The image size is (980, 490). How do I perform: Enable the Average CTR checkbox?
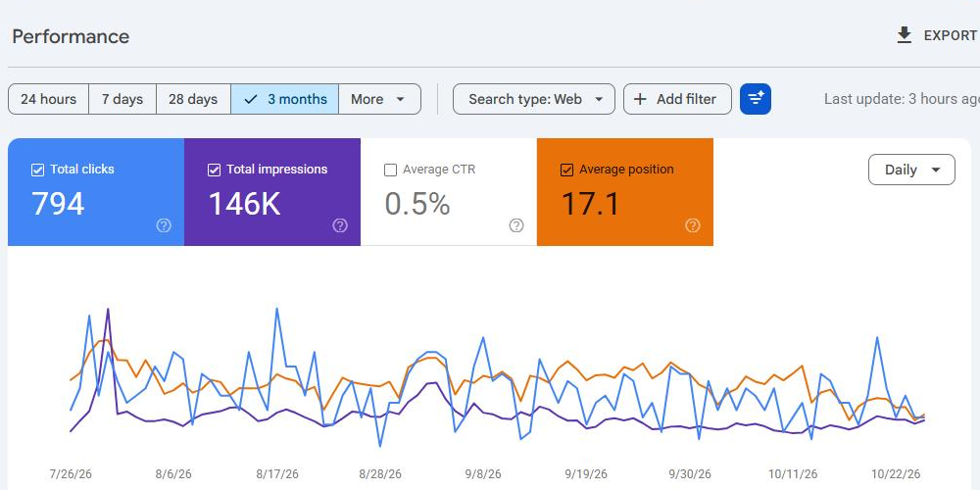click(391, 170)
